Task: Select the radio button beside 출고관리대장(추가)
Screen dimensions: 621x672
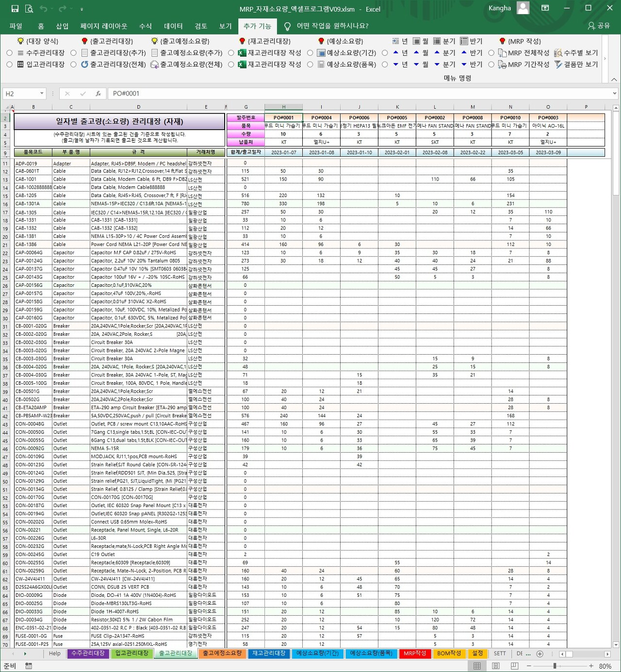Action: [74, 53]
